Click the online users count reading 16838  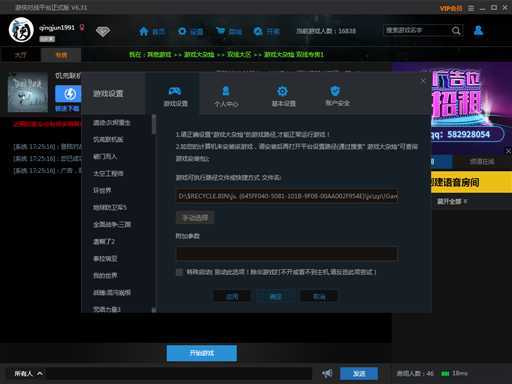coord(326,31)
